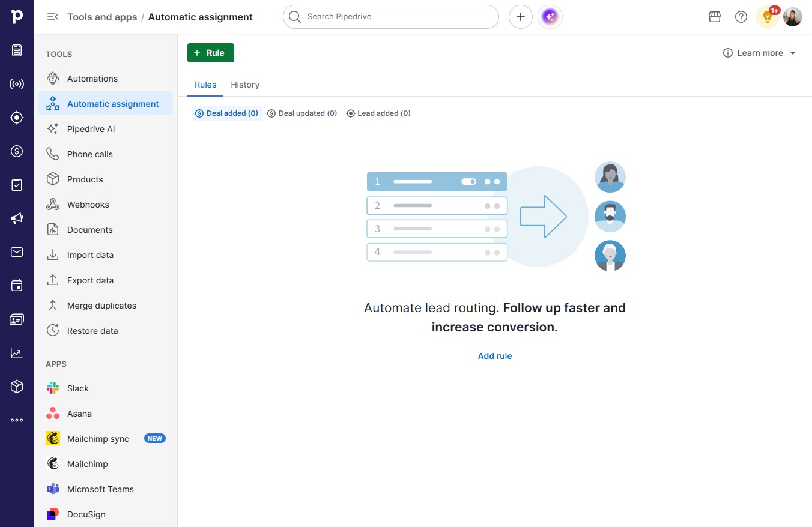Viewport: 812px width, 527px height.
Task: Open Automations in Tools sidebar
Action: pyautogui.click(x=106, y=79)
